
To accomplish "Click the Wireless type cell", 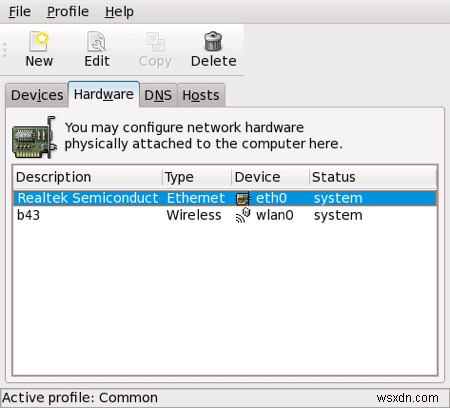I will [194, 215].
